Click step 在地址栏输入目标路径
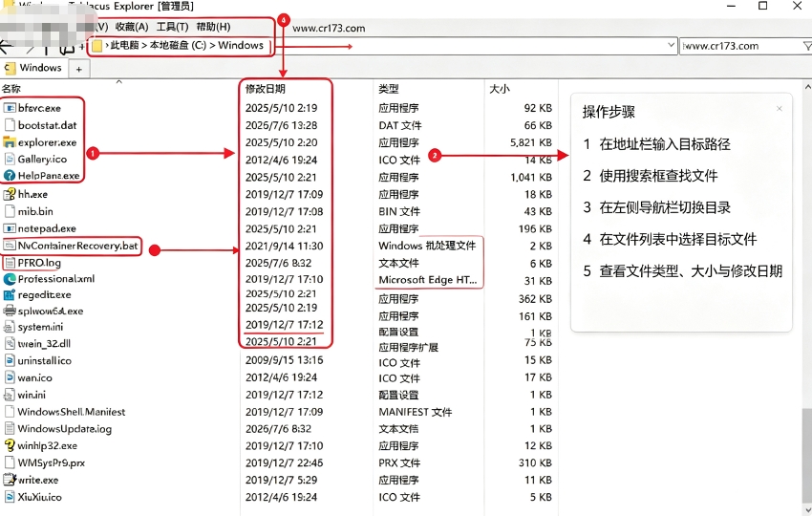 [x=665, y=144]
